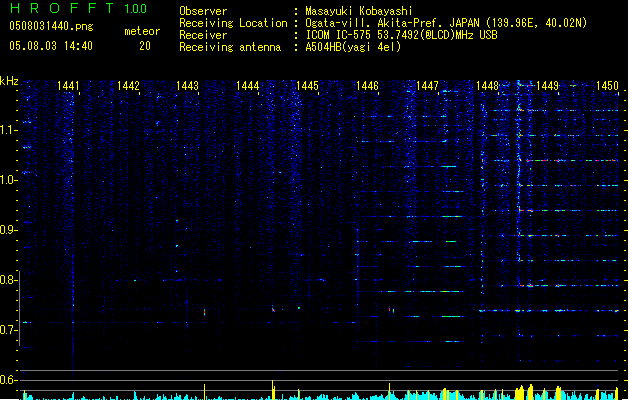Click the 1449 time axis marker
The image size is (629, 400).
click(547, 86)
